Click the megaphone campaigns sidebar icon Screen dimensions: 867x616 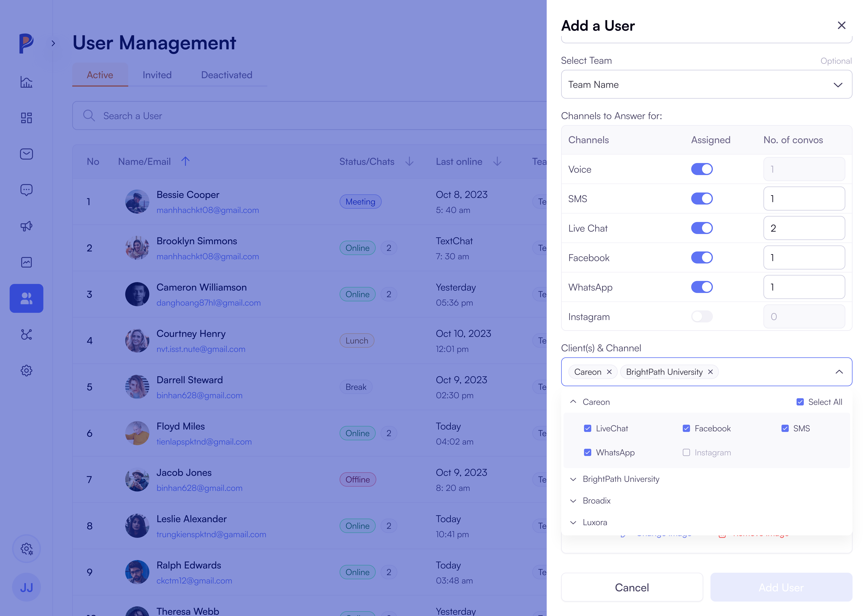26,226
